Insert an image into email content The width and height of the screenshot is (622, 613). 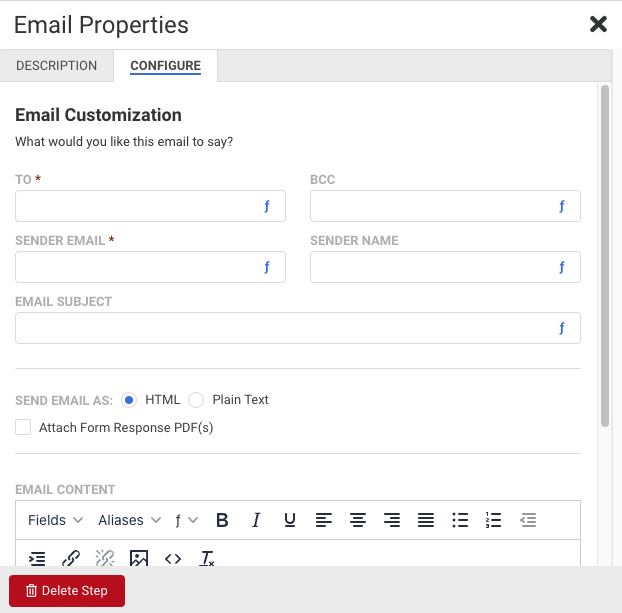139,558
